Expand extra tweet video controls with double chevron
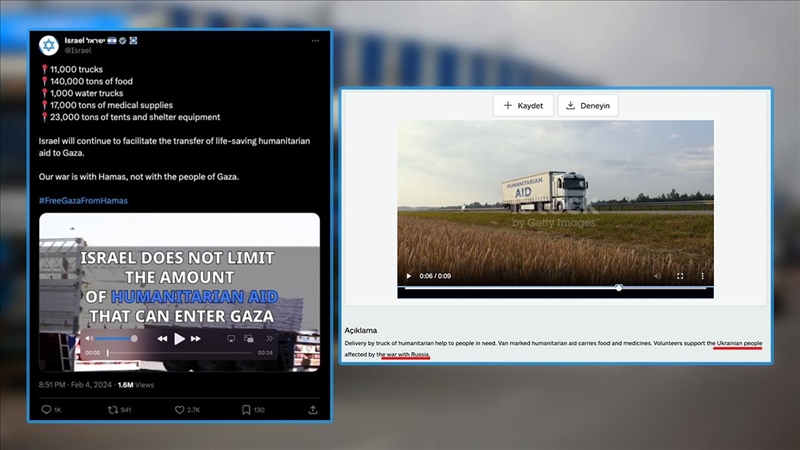The image size is (800, 450). 269,339
